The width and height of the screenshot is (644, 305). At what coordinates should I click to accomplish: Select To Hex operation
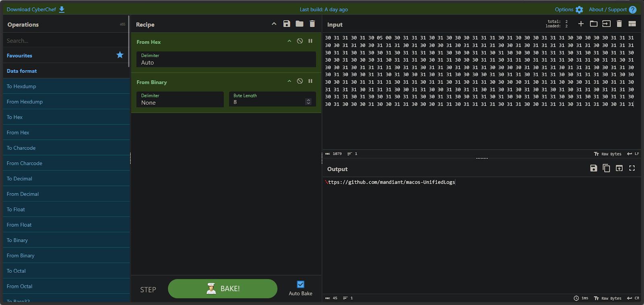point(66,117)
